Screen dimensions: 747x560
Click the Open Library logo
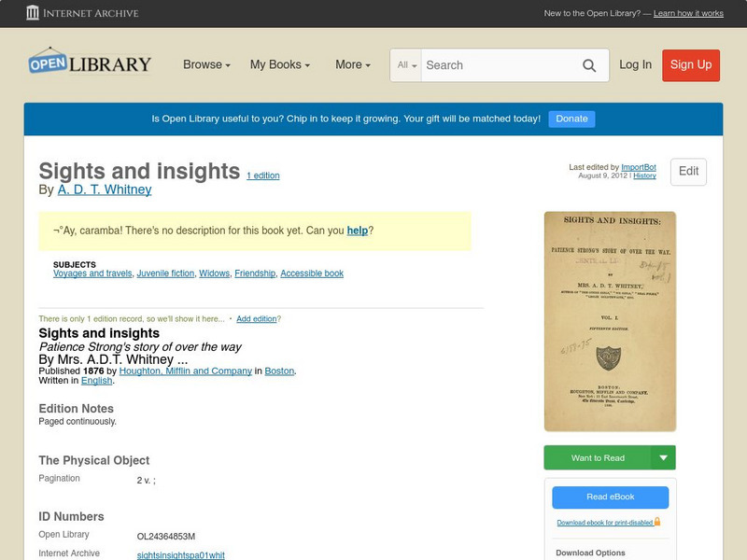tap(89, 63)
